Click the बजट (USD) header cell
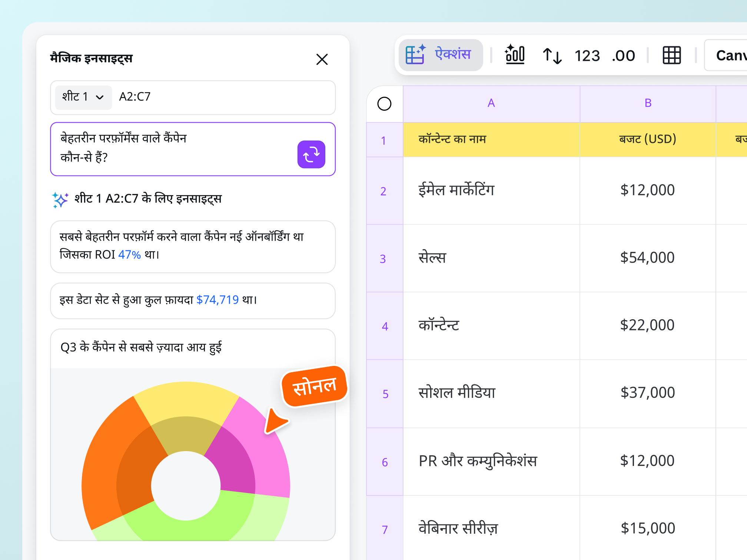 (648, 140)
